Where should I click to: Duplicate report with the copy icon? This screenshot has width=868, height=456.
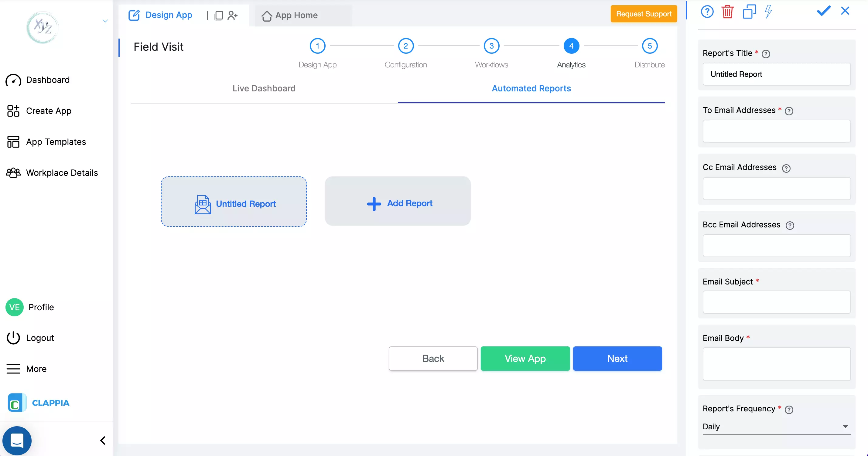(749, 12)
